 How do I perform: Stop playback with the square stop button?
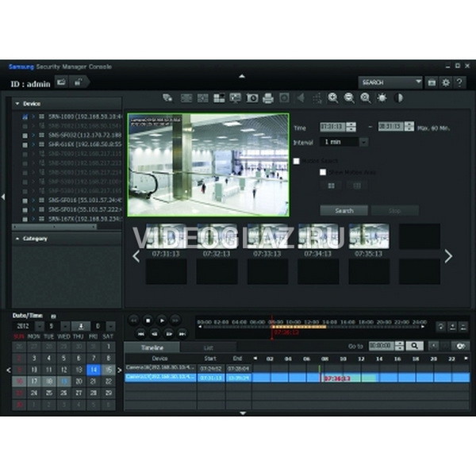coord(148,321)
